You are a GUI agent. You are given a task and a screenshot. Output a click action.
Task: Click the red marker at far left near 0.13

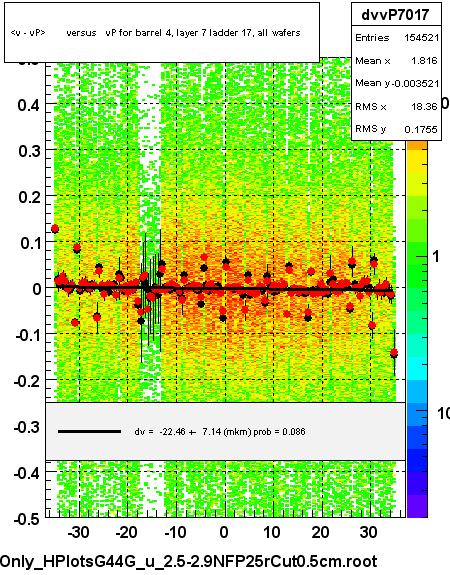(55, 229)
